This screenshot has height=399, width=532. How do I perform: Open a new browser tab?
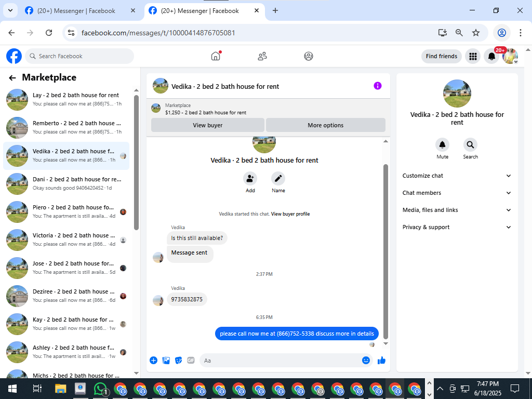coord(275,10)
